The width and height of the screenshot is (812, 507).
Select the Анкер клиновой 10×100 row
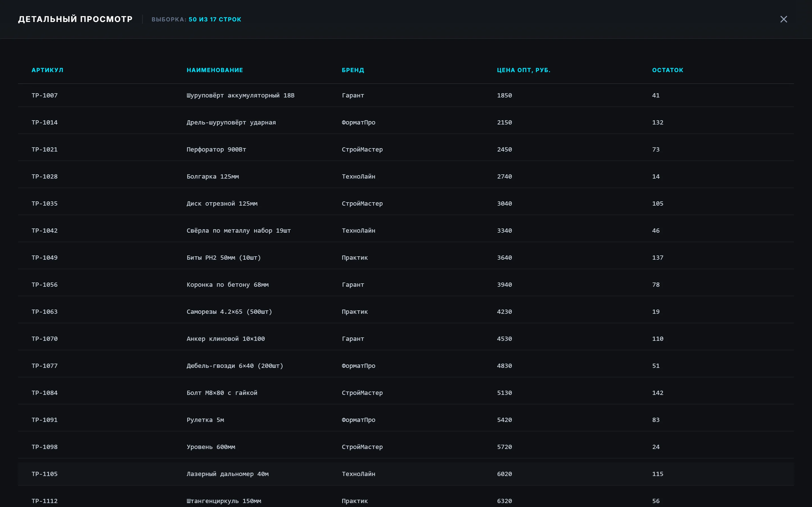406,339
